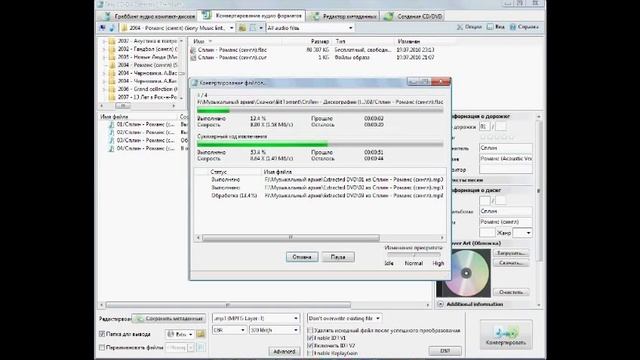The image size is (640, 360).
Task: Adjust the priority slider in conversion dialog
Action: (x=414, y=255)
